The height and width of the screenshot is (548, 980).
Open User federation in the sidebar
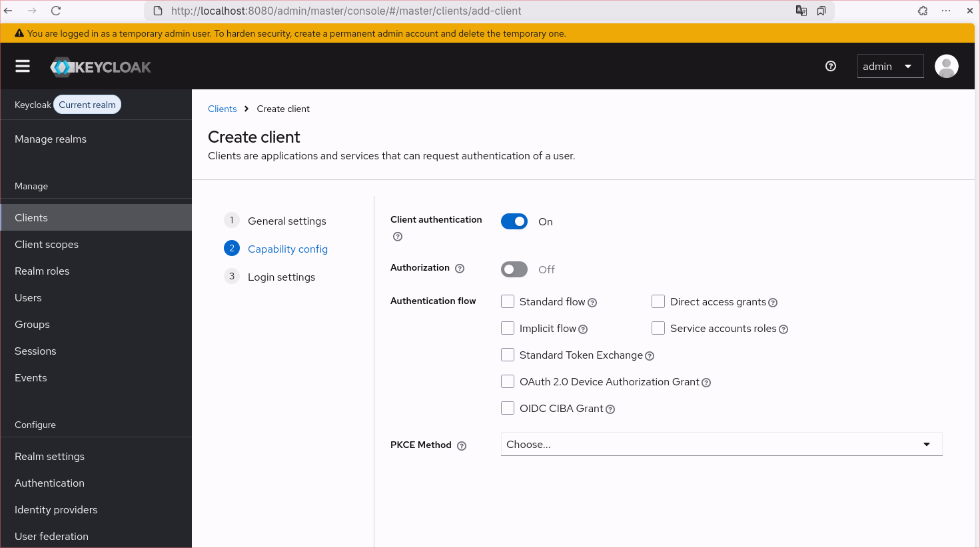(96, 536)
